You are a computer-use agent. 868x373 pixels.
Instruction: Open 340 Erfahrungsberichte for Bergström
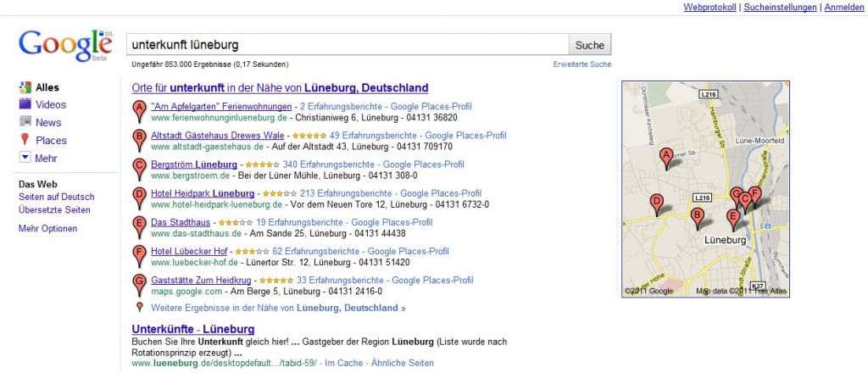328,164
